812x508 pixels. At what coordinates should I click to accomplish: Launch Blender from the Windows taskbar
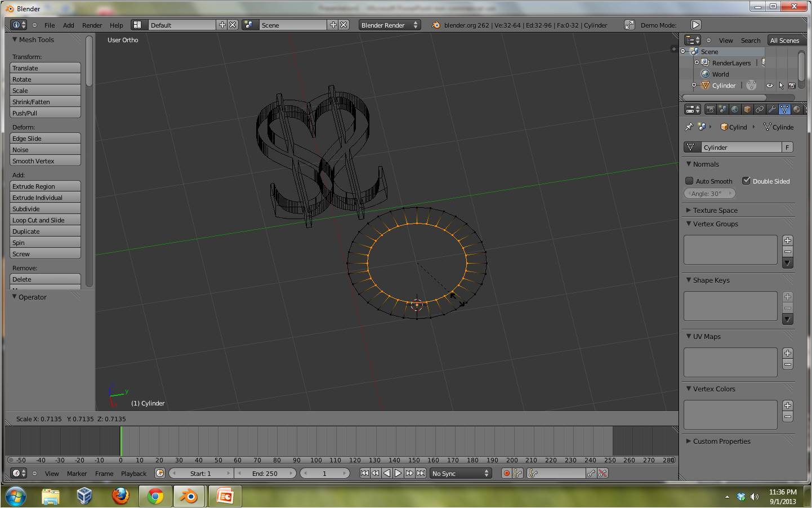(189, 496)
